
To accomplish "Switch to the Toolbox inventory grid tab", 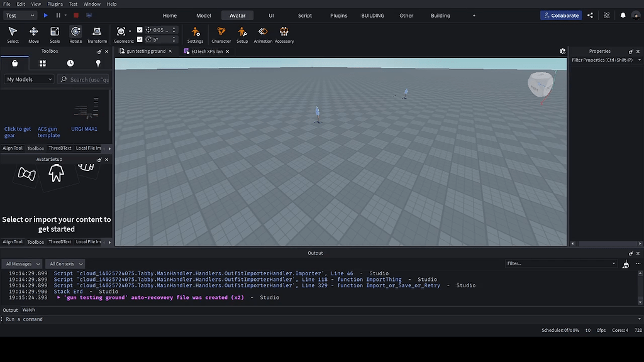I will point(43,63).
